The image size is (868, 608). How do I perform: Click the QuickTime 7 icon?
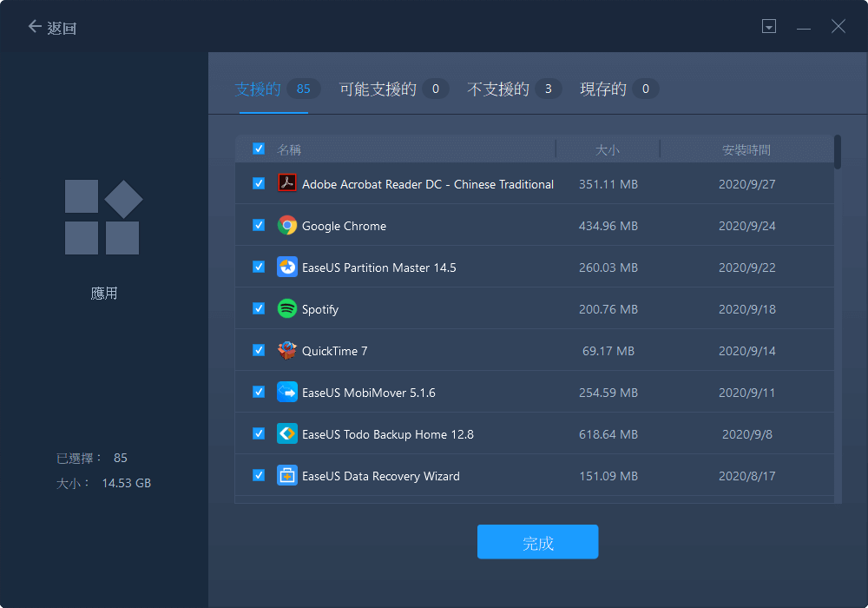[286, 350]
